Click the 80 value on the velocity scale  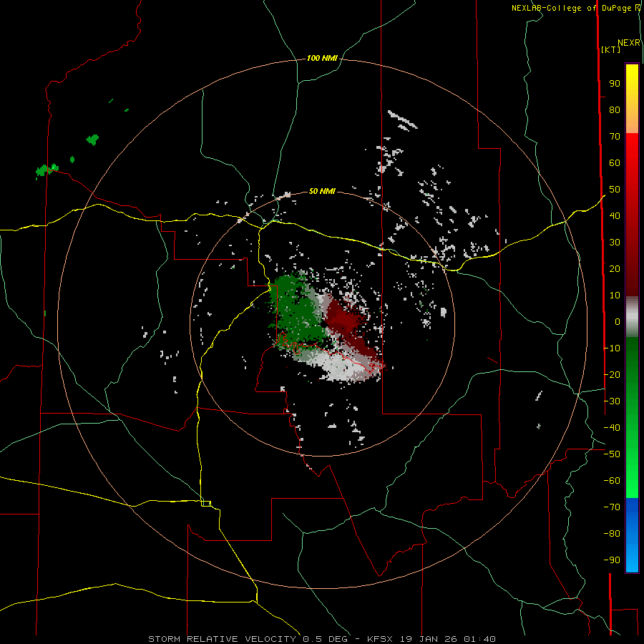pos(615,110)
